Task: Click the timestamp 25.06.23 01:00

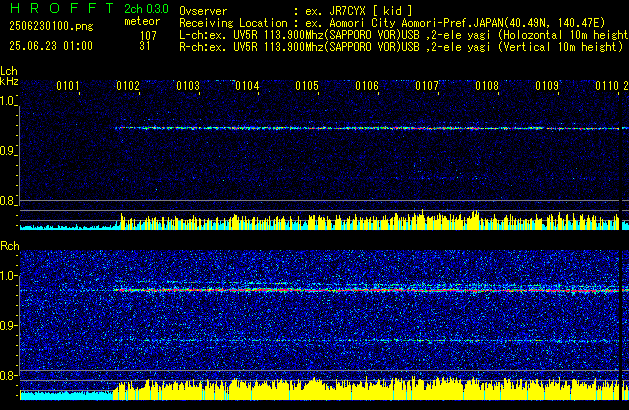Action: pyautogui.click(x=51, y=46)
